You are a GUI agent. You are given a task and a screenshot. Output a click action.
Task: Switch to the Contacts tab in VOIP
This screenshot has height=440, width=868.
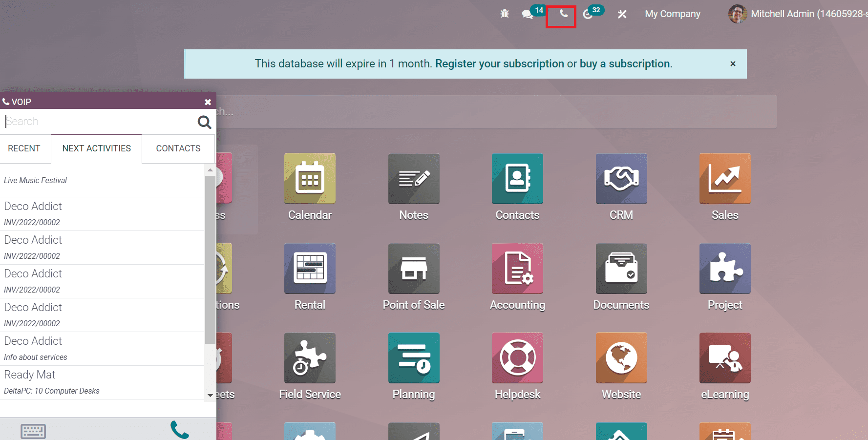178,148
